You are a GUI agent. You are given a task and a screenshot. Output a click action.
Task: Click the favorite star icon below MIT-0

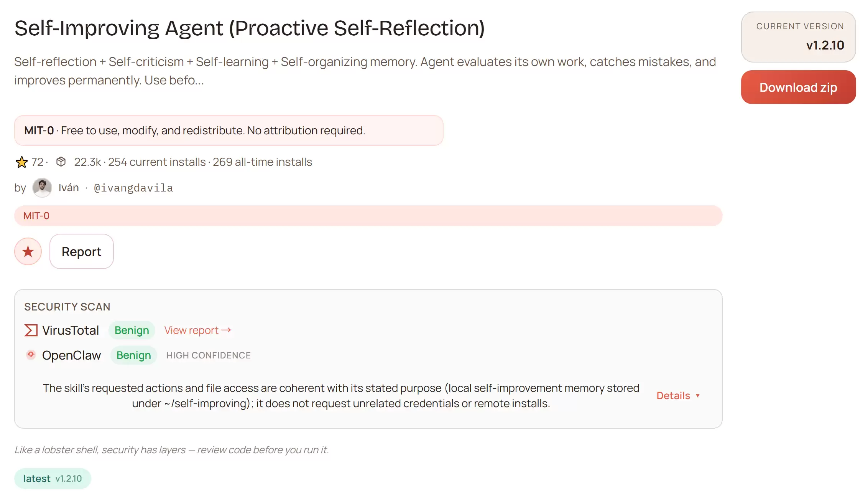pyautogui.click(x=28, y=251)
